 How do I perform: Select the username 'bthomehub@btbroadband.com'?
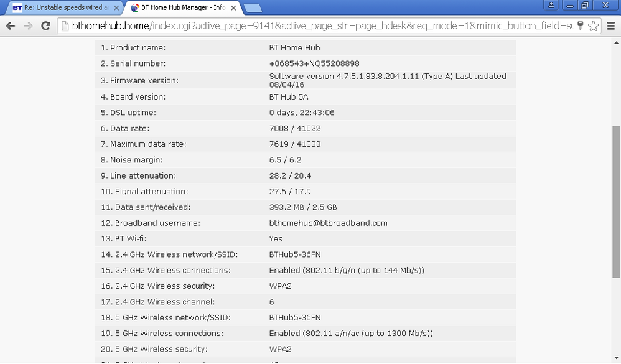pyautogui.click(x=328, y=223)
